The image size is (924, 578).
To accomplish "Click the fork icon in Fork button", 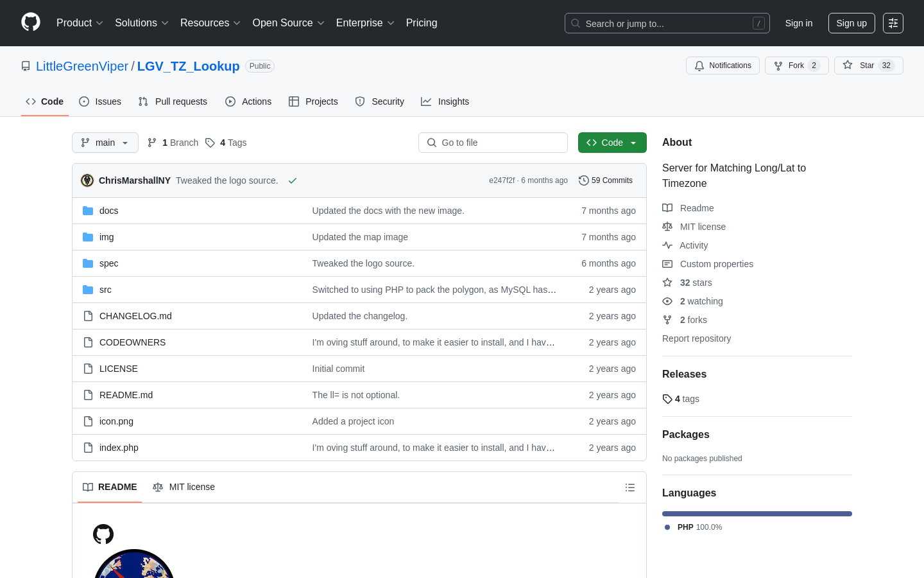I will coord(778,66).
